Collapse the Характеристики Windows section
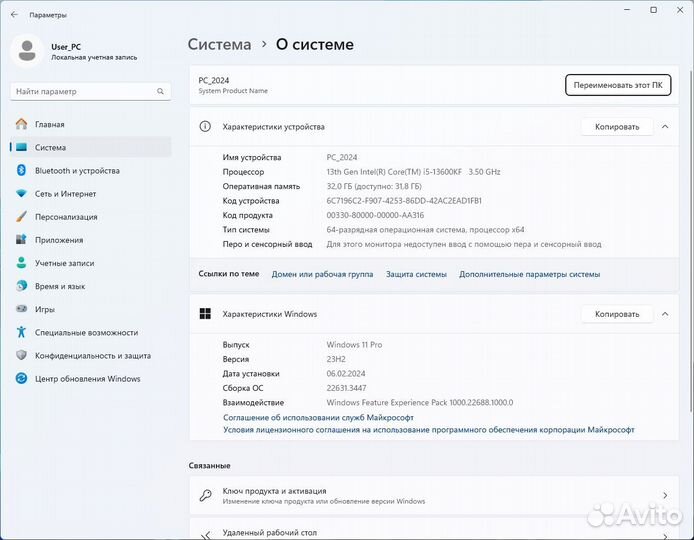 [x=665, y=314]
